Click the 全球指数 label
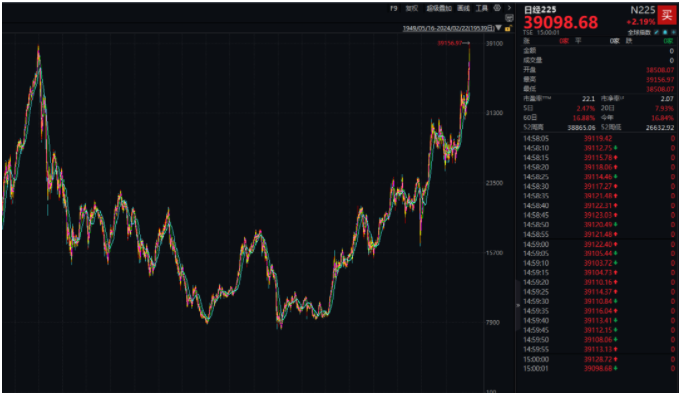Viewport: 681px width, 395px height. (x=639, y=33)
